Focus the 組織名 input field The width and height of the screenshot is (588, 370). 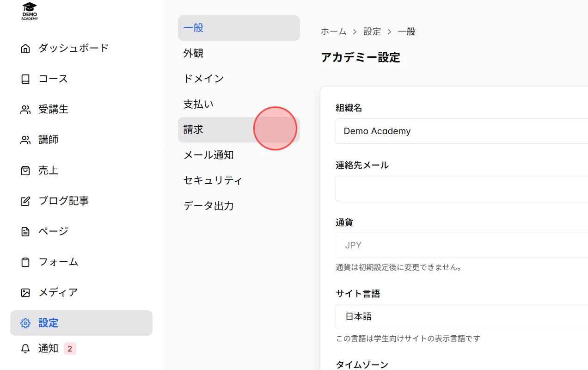click(462, 131)
